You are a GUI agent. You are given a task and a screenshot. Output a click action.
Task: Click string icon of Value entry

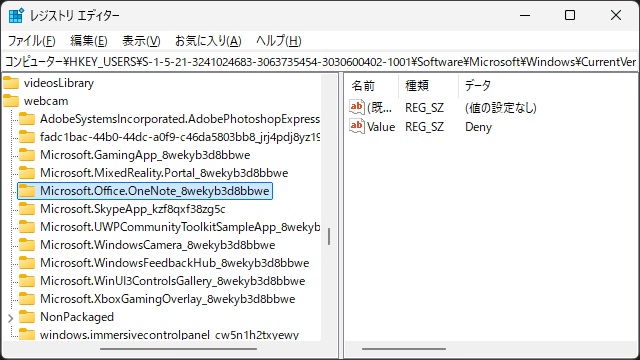click(x=357, y=126)
